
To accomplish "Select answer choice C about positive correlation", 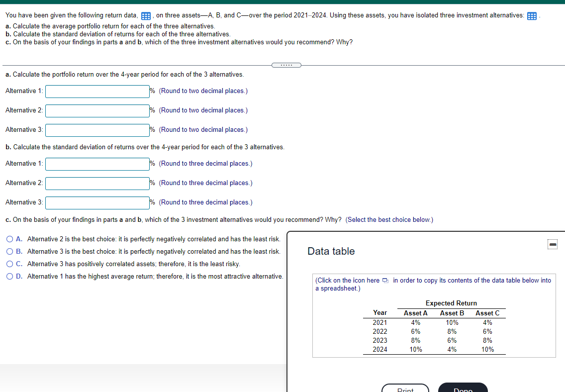I will [9, 263].
